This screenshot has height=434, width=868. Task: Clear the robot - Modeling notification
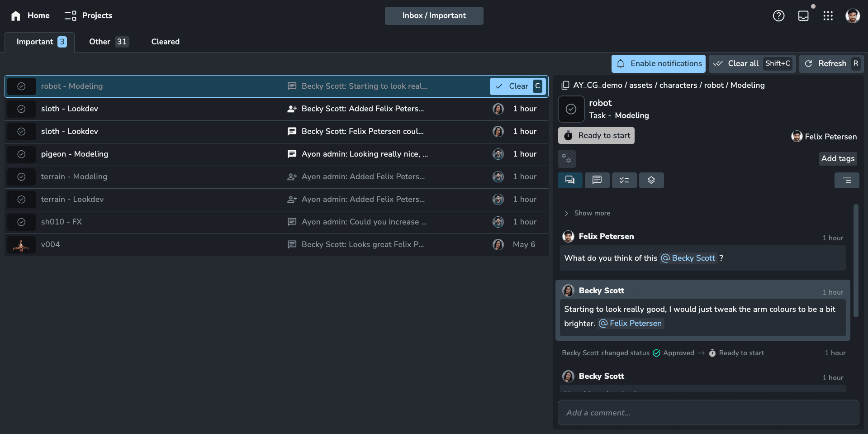point(518,86)
